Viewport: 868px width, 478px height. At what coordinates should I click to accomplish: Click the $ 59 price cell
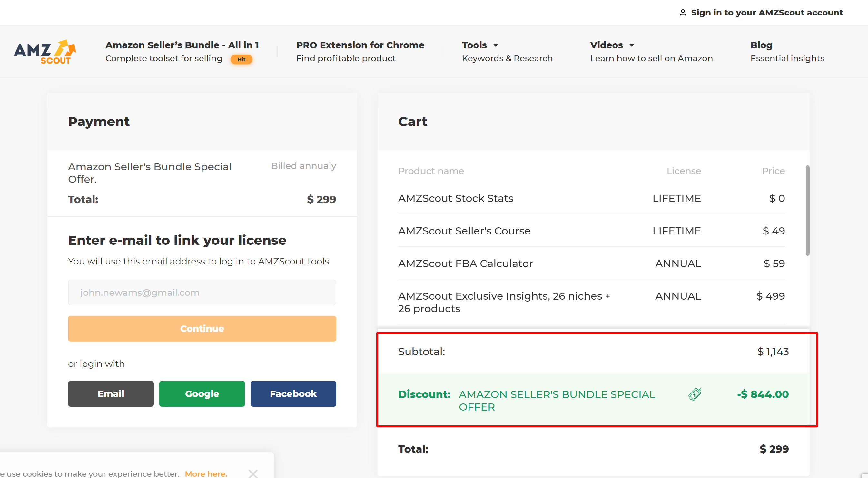pyautogui.click(x=774, y=263)
